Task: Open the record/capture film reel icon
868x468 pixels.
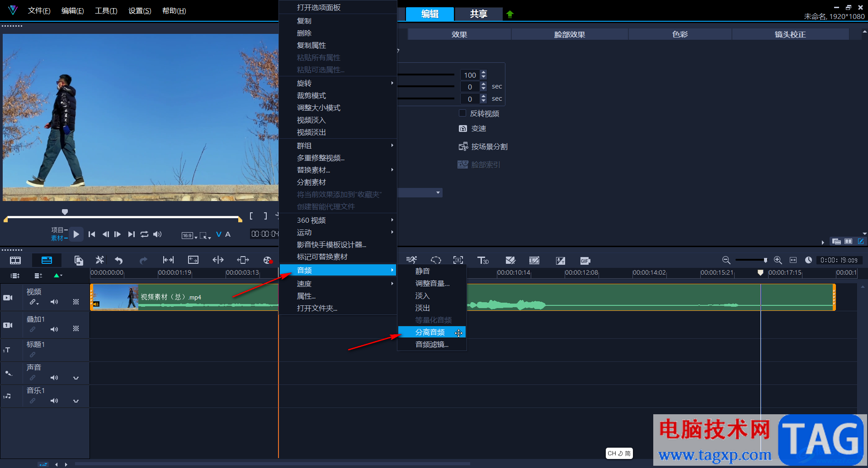Action: (x=268, y=260)
